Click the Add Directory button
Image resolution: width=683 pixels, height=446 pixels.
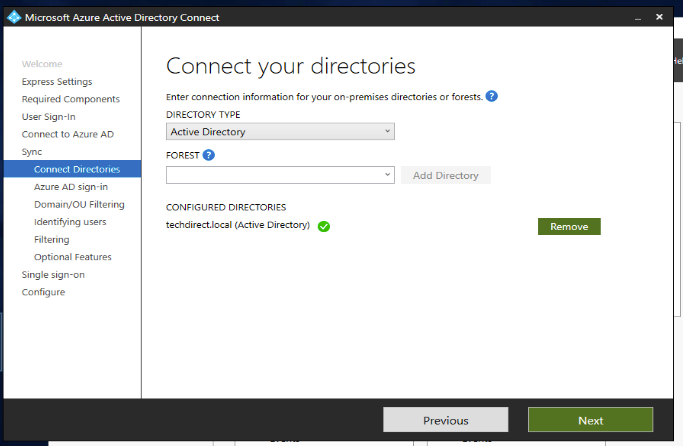(x=446, y=175)
